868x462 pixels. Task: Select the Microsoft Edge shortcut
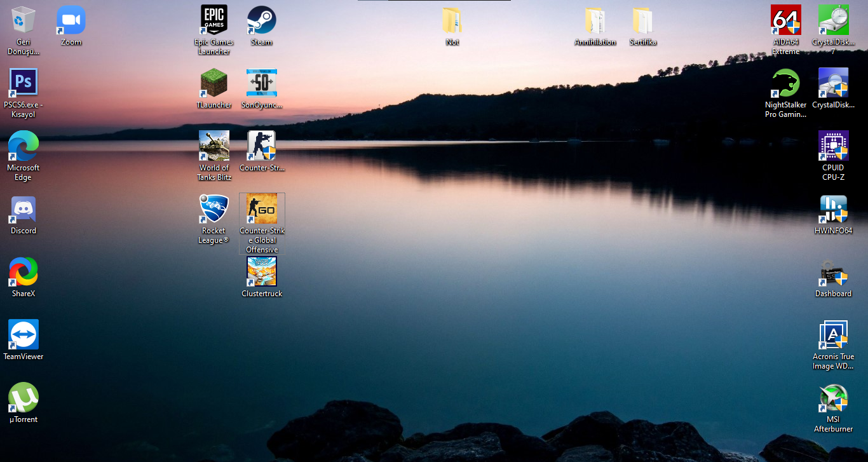pos(24,146)
